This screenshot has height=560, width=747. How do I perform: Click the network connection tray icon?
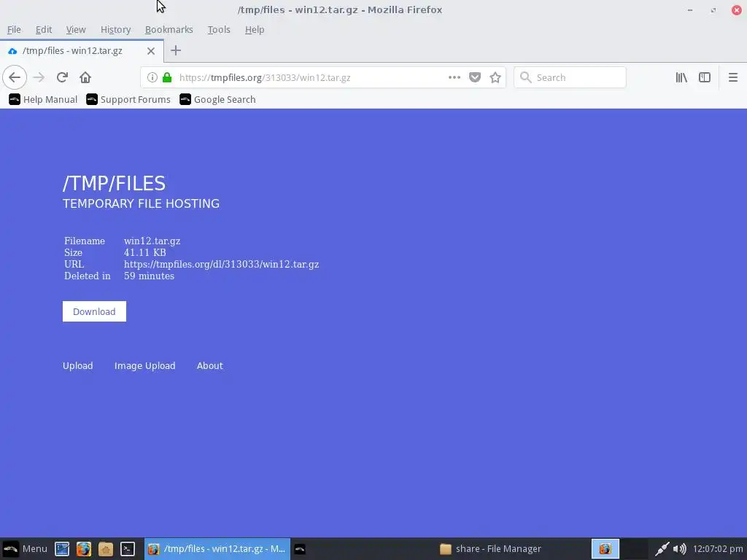(x=661, y=549)
